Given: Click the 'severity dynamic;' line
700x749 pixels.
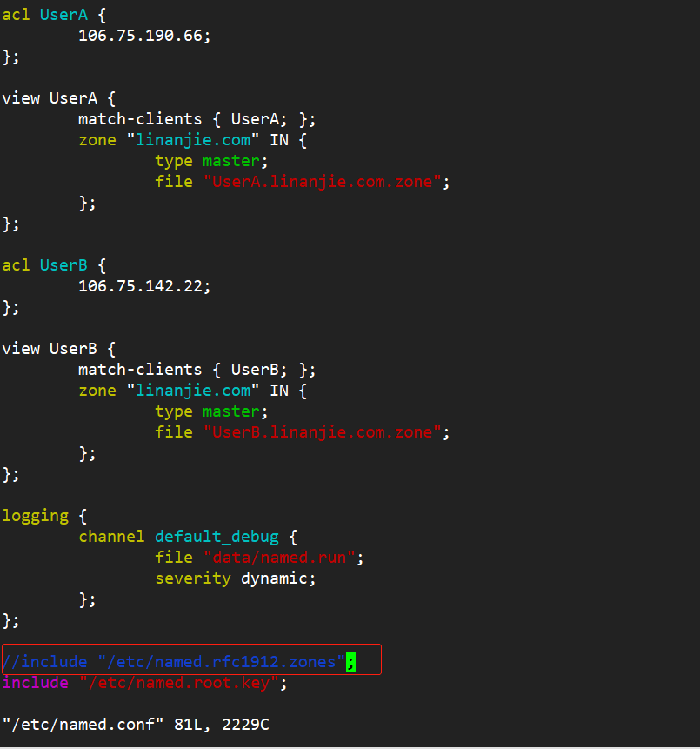Looking at the screenshot, I should pyautogui.click(x=236, y=578).
